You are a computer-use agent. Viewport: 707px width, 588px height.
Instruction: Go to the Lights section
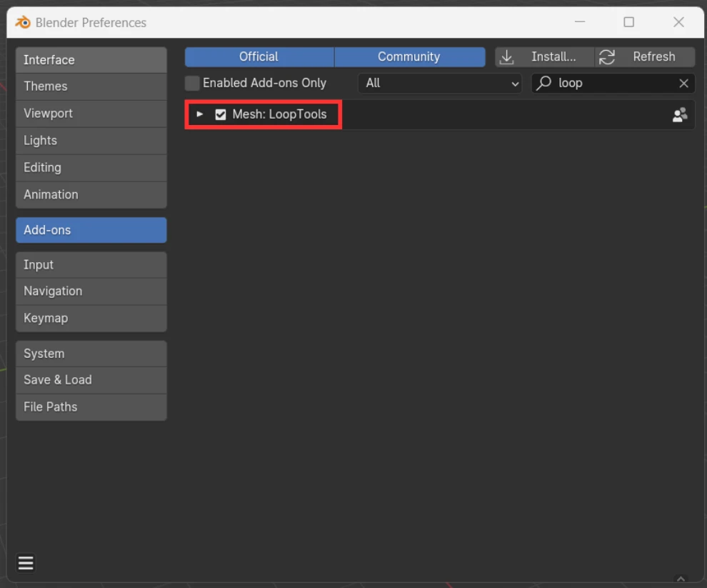[x=91, y=141]
